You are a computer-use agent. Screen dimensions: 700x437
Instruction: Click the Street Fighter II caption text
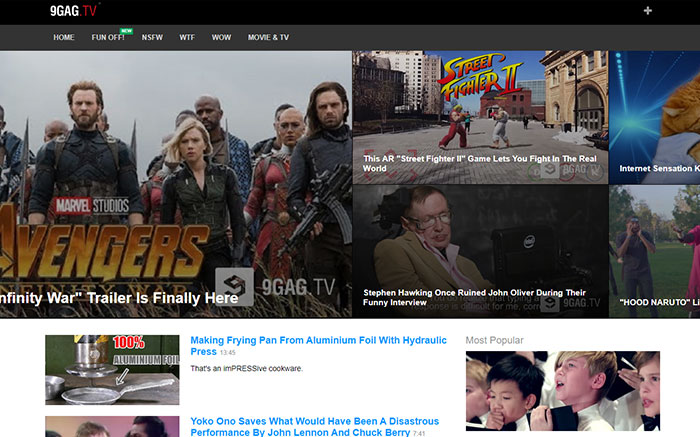click(479, 163)
